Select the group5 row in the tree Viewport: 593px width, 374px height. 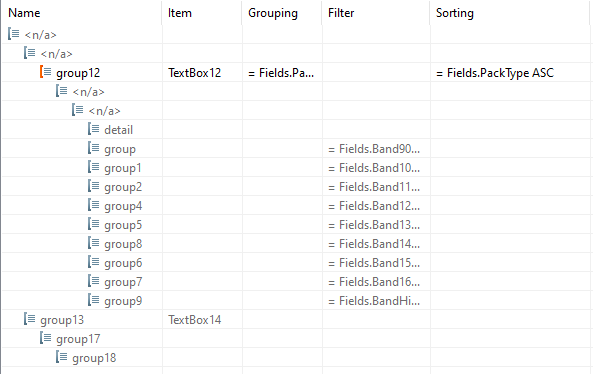click(x=296, y=225)
